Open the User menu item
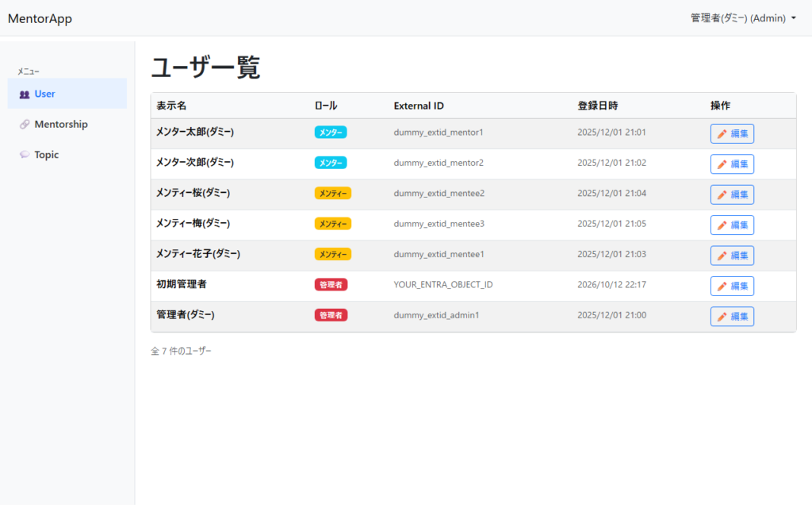This screenshot has height=508, width=812. [67, 94]
